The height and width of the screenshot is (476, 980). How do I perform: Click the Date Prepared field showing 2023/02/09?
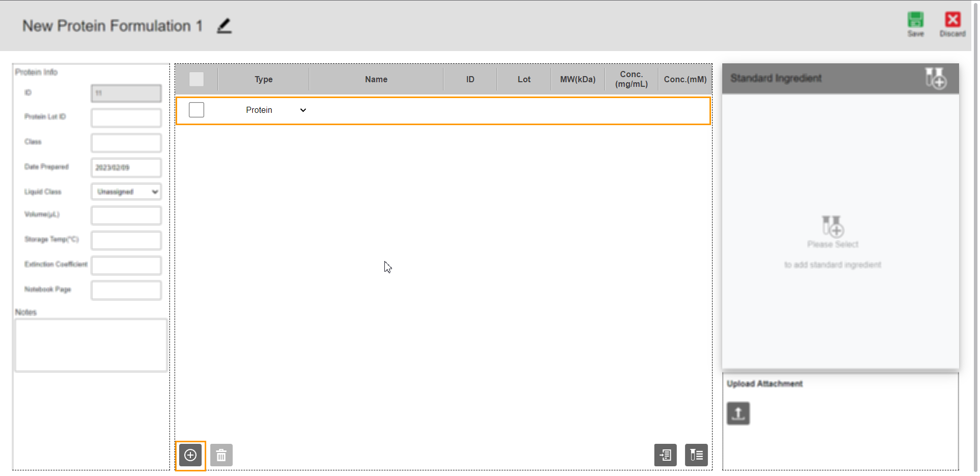pos(126,167)
